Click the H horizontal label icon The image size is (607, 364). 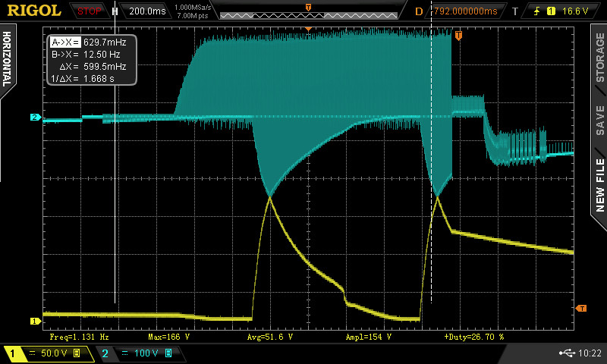click(115, 11)
